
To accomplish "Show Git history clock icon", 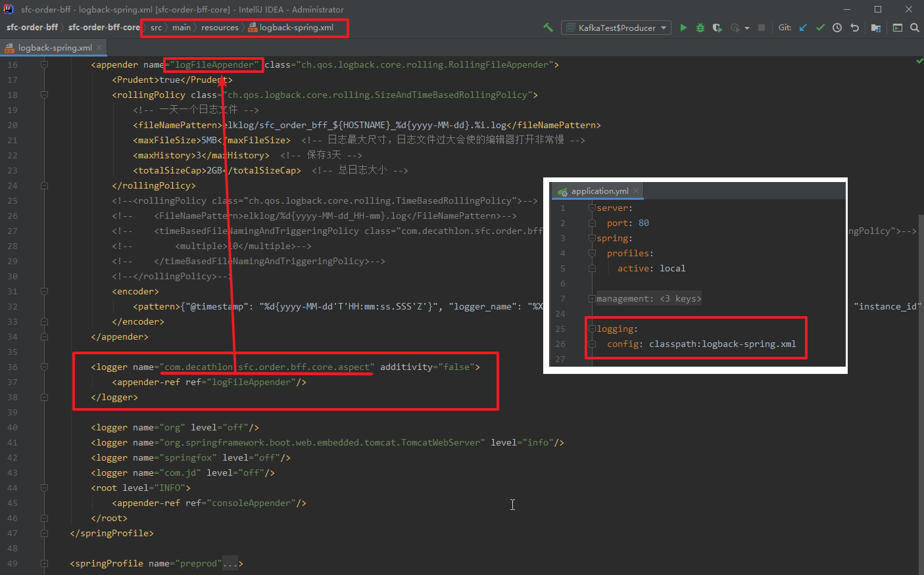I will (837, 28).
